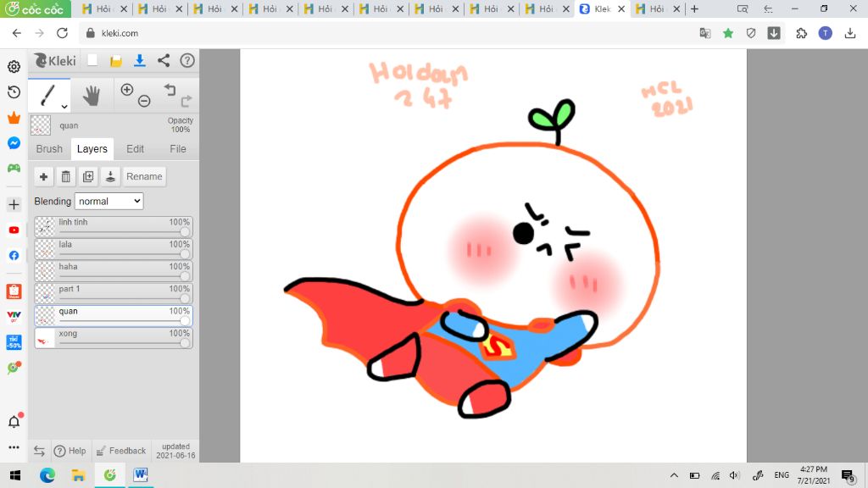
Task: Merge layer down
Action: [111, 176]
